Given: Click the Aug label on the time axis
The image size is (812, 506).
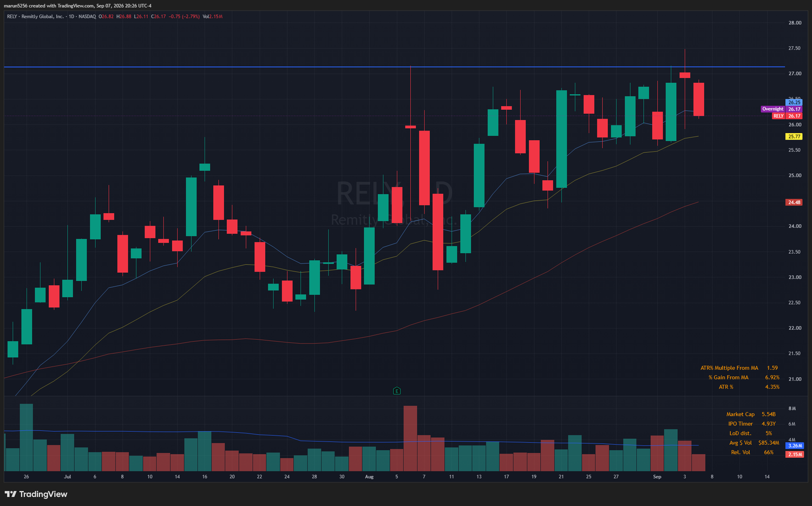Looking at the screenshot, I should tap(369, 477).
